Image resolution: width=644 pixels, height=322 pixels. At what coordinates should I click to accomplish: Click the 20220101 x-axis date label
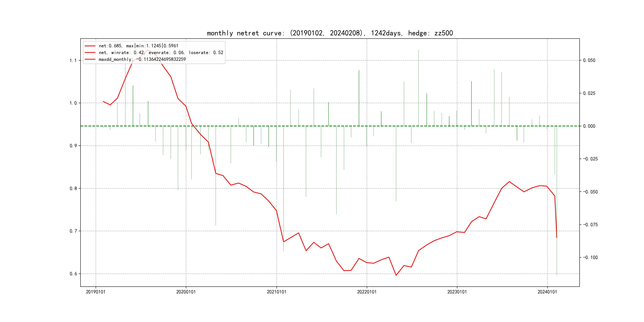coord(367,292)
